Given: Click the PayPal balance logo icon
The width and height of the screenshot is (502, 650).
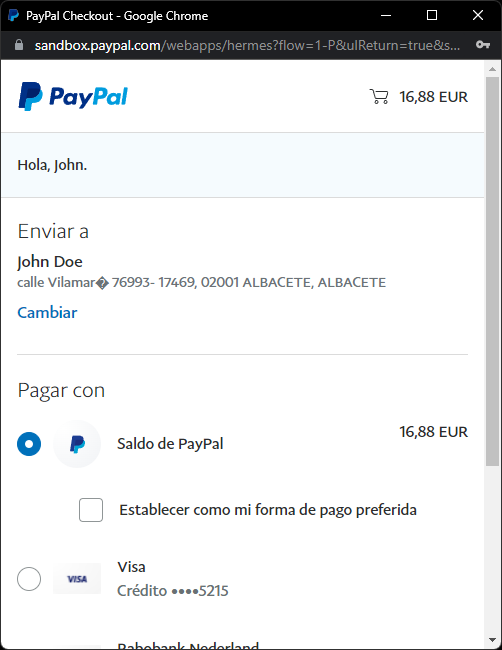Looking at the screenshot, I should coord(77,444).
